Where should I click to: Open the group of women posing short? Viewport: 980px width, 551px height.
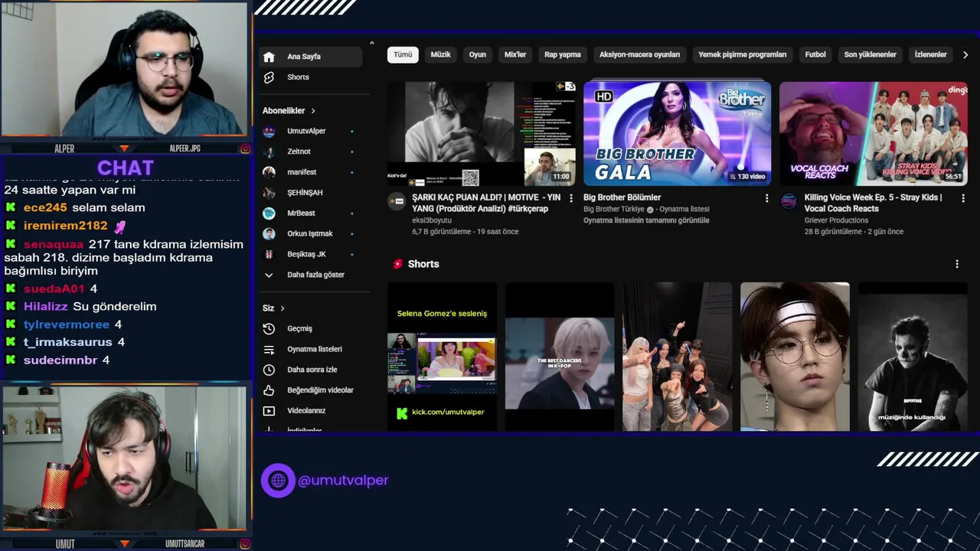(x=678, y=357)
